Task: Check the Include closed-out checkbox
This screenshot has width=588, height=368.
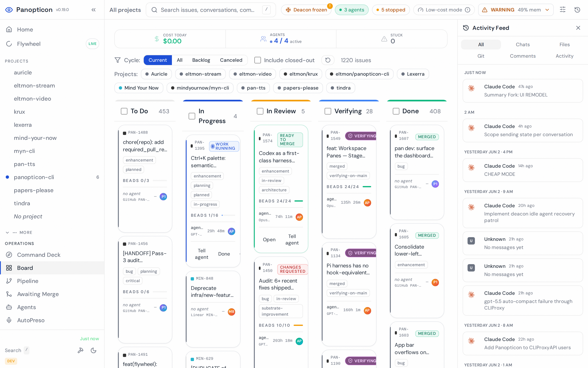Action: 257,60
